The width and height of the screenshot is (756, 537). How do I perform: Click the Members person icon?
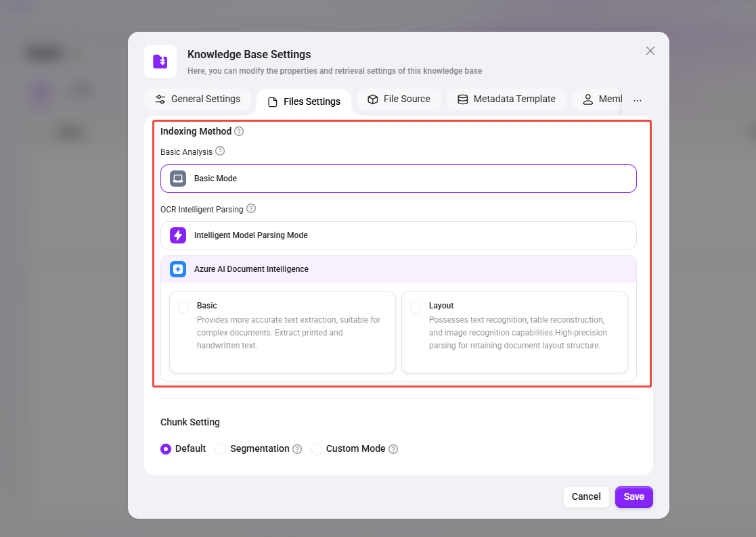point(587,99)
